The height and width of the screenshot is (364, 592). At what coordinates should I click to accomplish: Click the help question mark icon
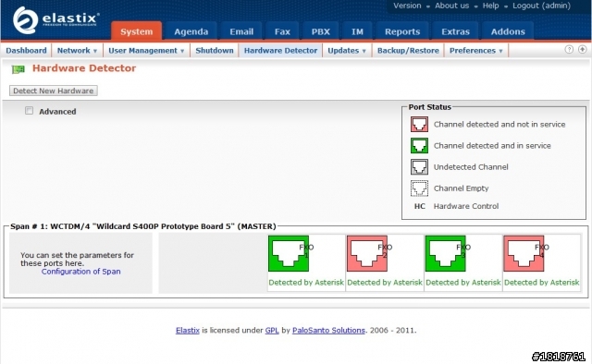569,49
